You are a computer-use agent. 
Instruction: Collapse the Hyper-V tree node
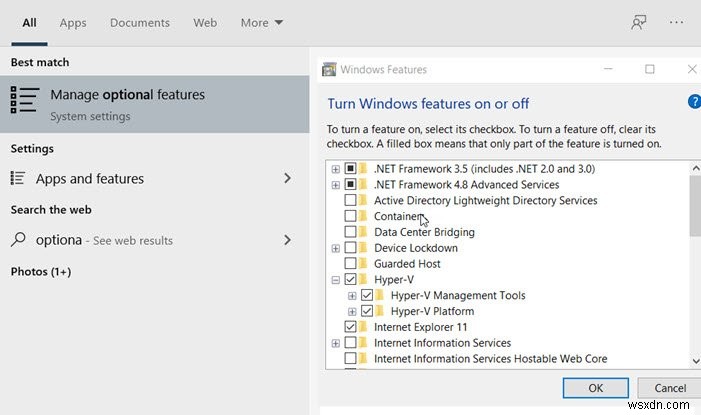(x=336, y=280)
